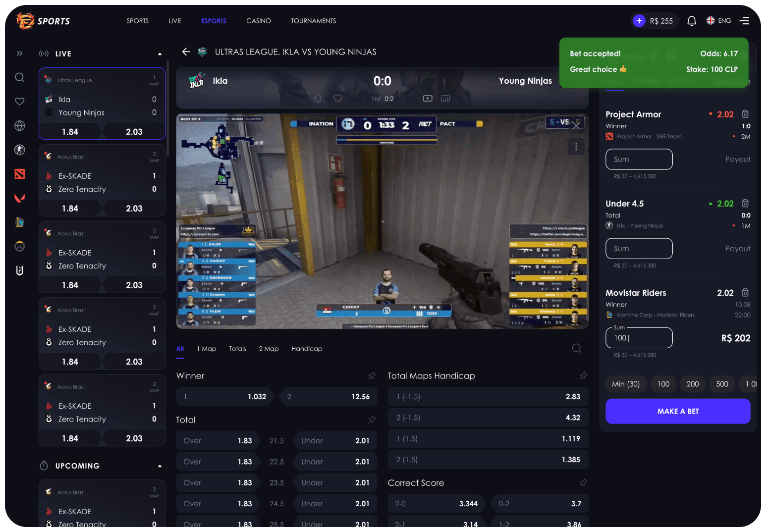The image size is (766, 532).
Task: Select the 1 Map markets tab
Action: 207,349
